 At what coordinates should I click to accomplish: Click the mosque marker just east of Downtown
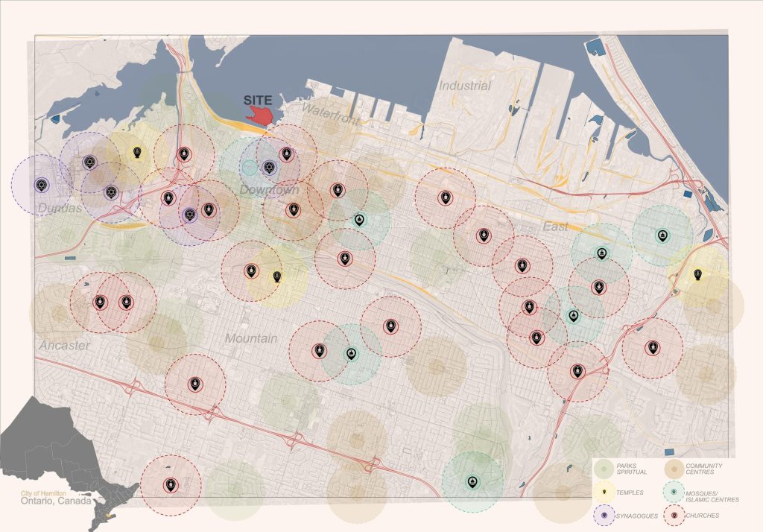click(x=359, y=220)
